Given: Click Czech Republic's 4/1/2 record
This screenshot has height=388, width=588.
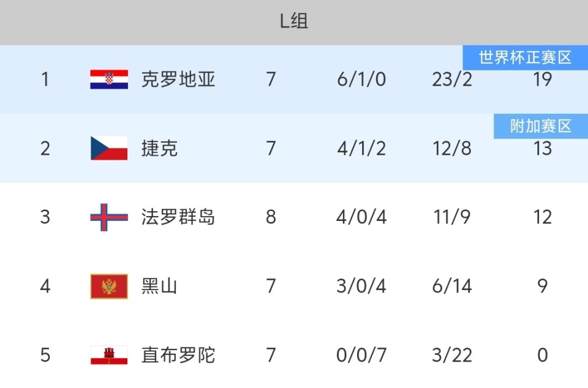Looking at the screenshot, I should pyautogui.click(x=361, y=148).
